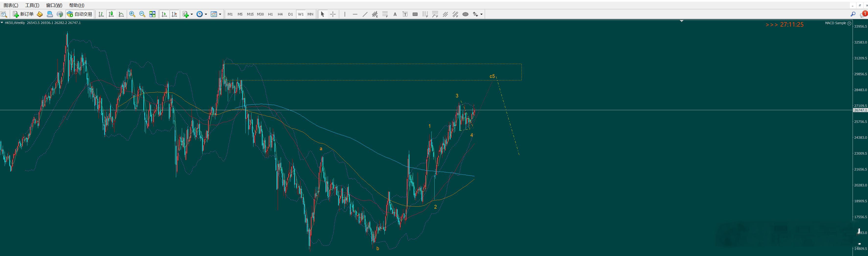
Task: Open the signals radio wave icon
Action: 60,14
